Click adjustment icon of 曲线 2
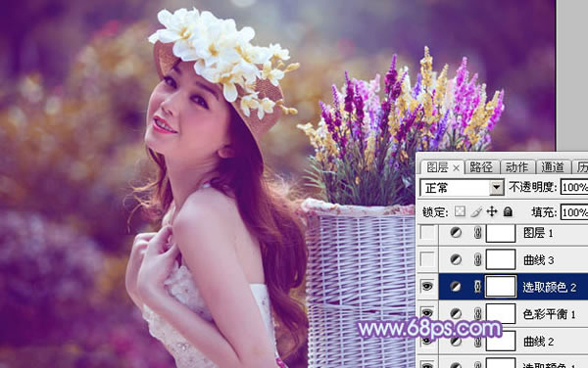The height and width of the screenshot is (368, 588). pos(456,341)
